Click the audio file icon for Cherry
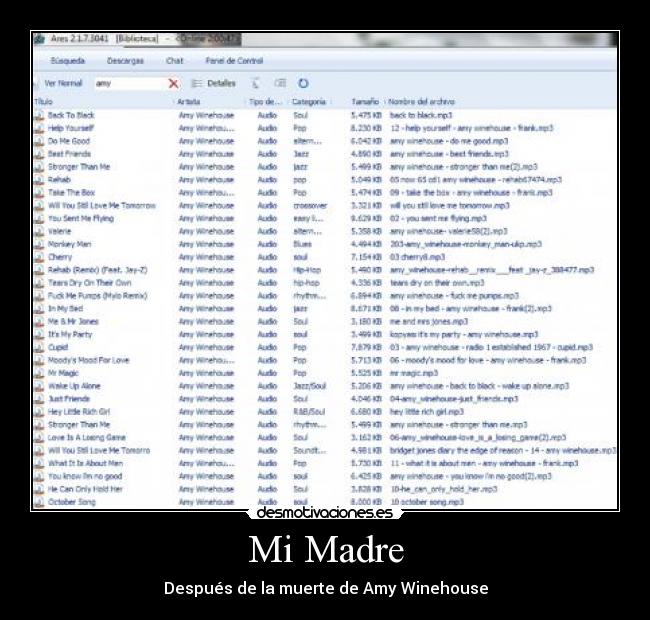 tap(39, 257)
